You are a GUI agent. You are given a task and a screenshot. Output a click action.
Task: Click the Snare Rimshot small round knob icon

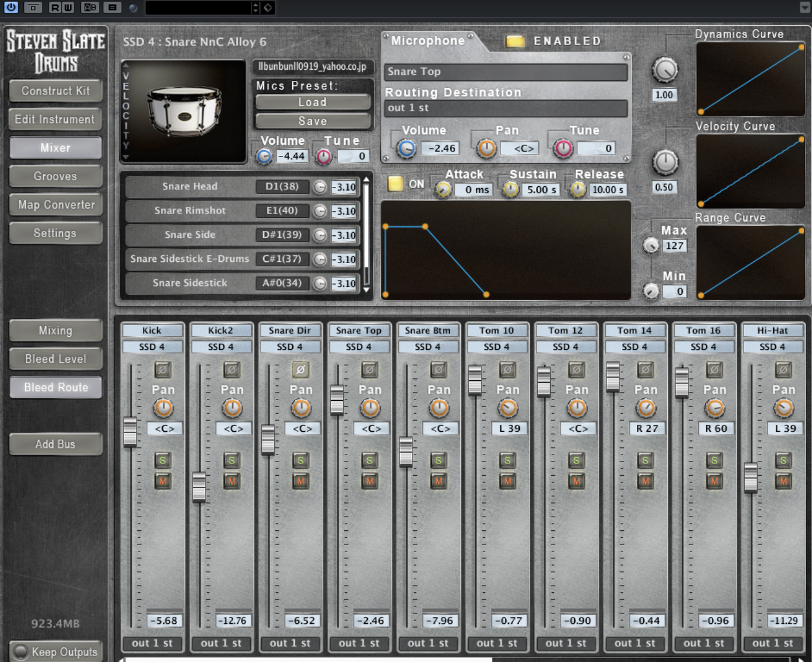tap(319, 211)
